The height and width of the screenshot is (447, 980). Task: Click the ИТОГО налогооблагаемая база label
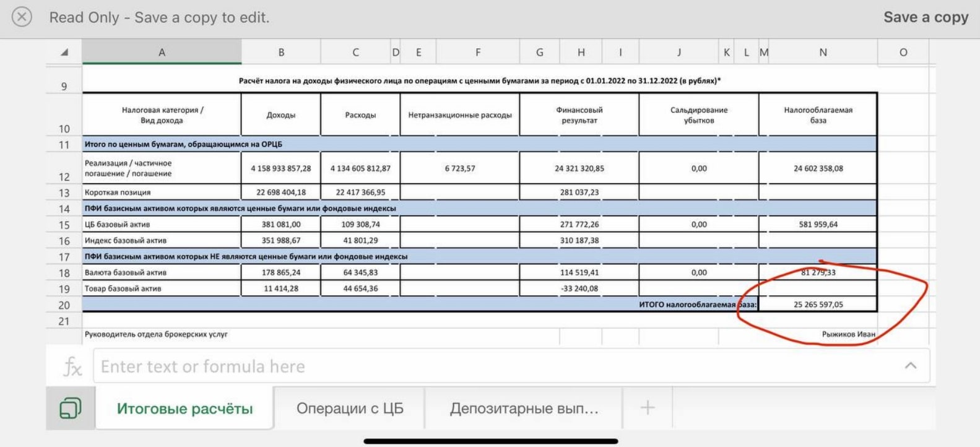[698, 305]
